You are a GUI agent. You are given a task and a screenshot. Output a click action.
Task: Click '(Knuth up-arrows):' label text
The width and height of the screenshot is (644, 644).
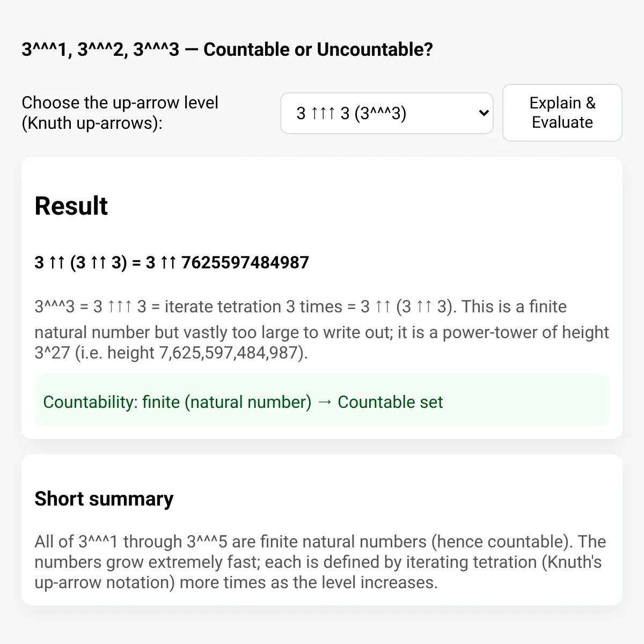pyautogui.click(x=92, y=123)
